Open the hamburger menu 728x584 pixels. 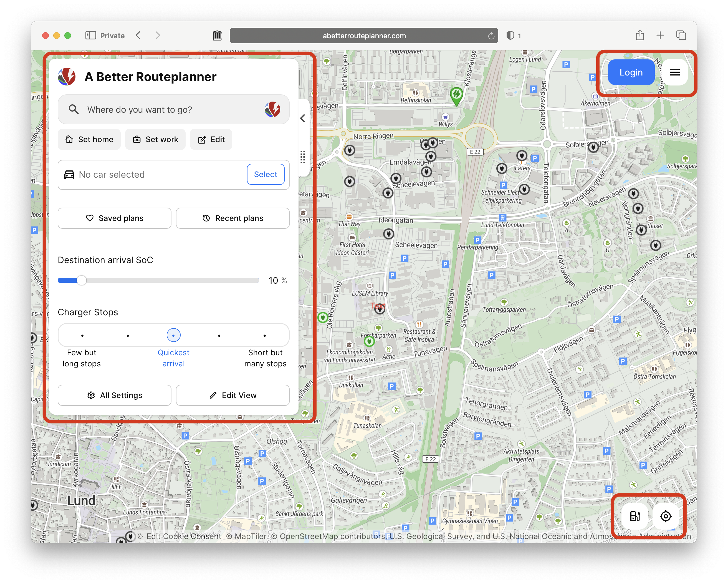pos(674,72)
